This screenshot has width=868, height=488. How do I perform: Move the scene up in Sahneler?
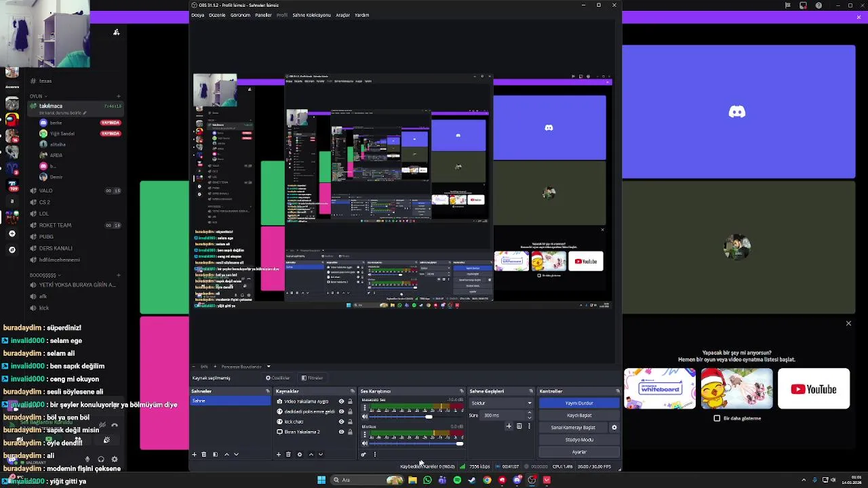click(226, 454)
